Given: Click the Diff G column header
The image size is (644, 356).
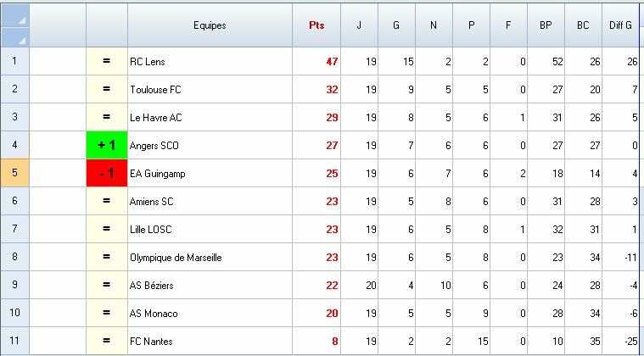Looking at the screenshot, I should point(621,25).
